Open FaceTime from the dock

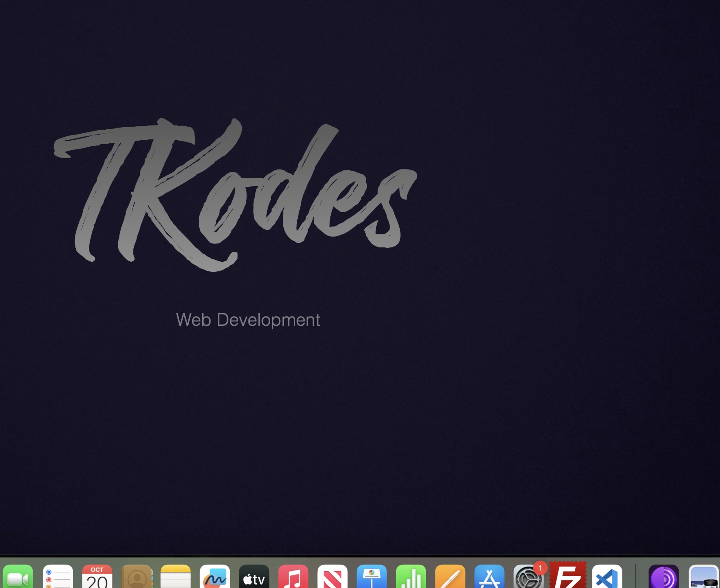coord(18,577)
